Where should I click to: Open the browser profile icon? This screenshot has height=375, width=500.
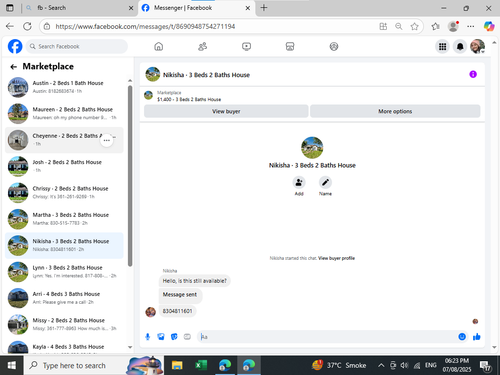click(x=453, y=26)
